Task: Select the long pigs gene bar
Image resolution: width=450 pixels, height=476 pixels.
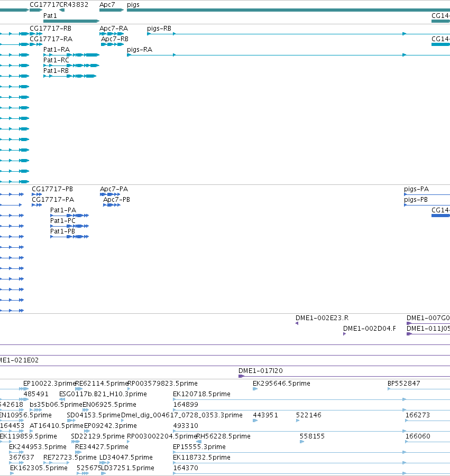Action: pos(288,10)
